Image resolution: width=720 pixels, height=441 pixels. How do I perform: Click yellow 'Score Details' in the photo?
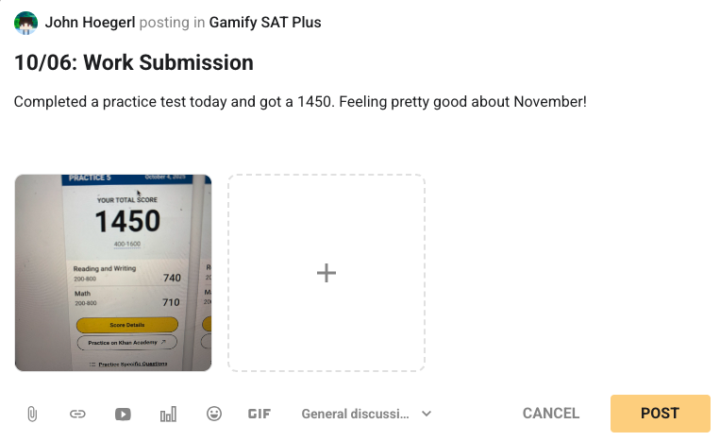(x=127, y=325)
